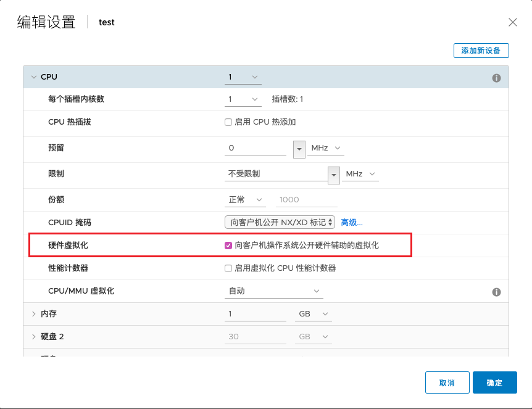Click the 内存 size input field
The image size is (532, 409).
click(255, 314)
